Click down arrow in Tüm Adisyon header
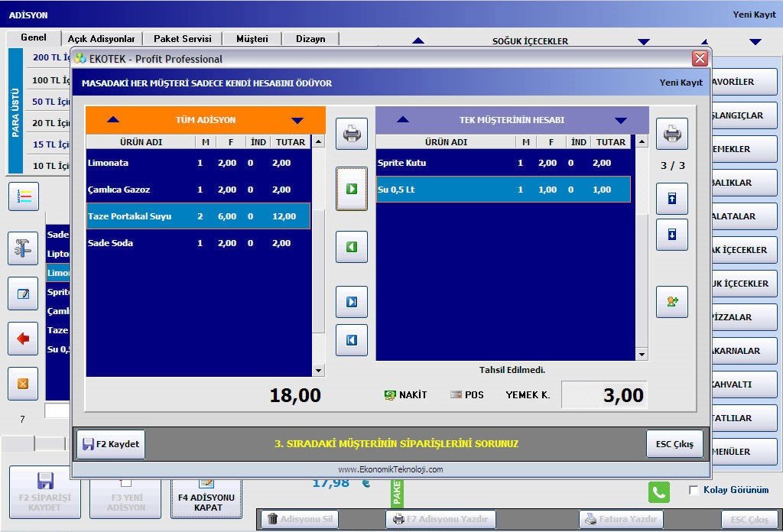 point(297,120)
